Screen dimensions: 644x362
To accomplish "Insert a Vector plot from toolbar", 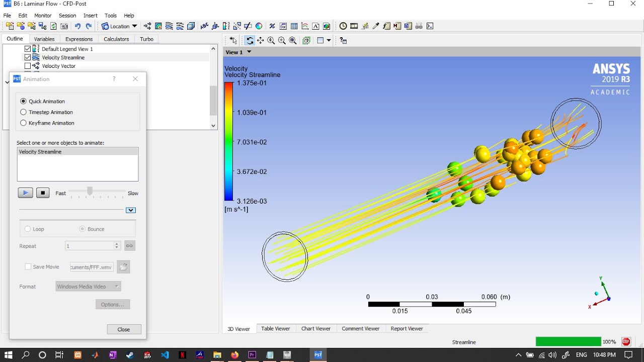I will [147, 26].
